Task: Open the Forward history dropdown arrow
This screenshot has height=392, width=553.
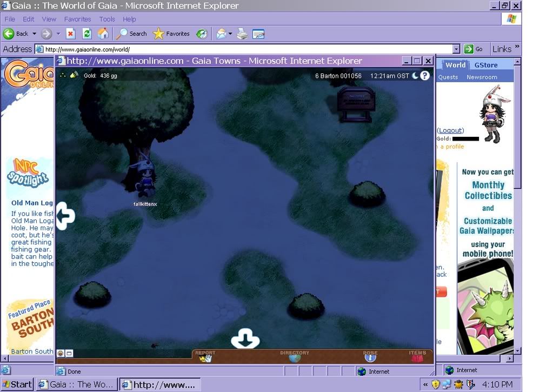Action: pos(58,34)
